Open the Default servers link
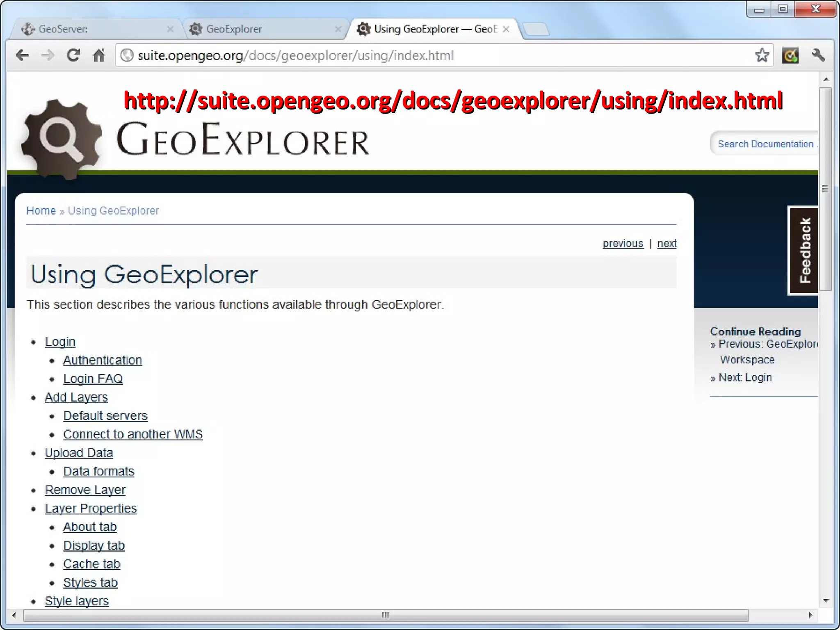Viewport: 840px width, 630px height. point(105,415)
